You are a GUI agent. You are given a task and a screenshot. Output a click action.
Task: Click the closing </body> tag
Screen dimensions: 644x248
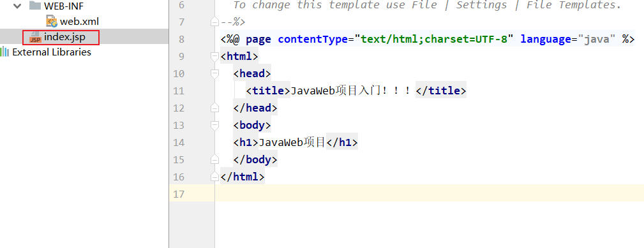[255, 160]
